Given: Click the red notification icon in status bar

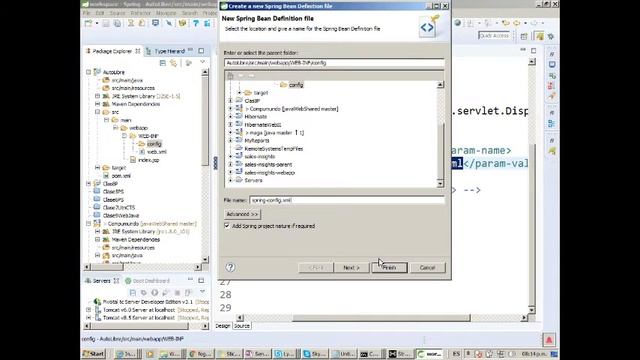Looking at the screenshot, I should pos(549,340).
